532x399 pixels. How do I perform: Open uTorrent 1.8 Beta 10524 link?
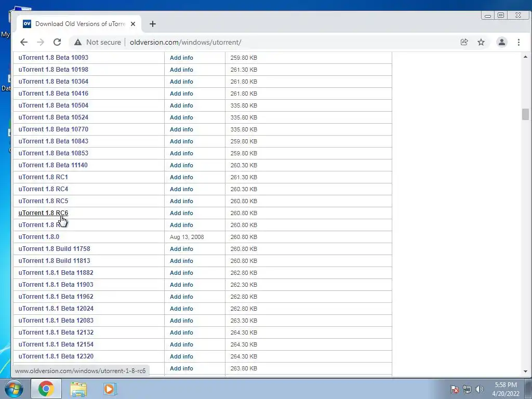[54, 117]
